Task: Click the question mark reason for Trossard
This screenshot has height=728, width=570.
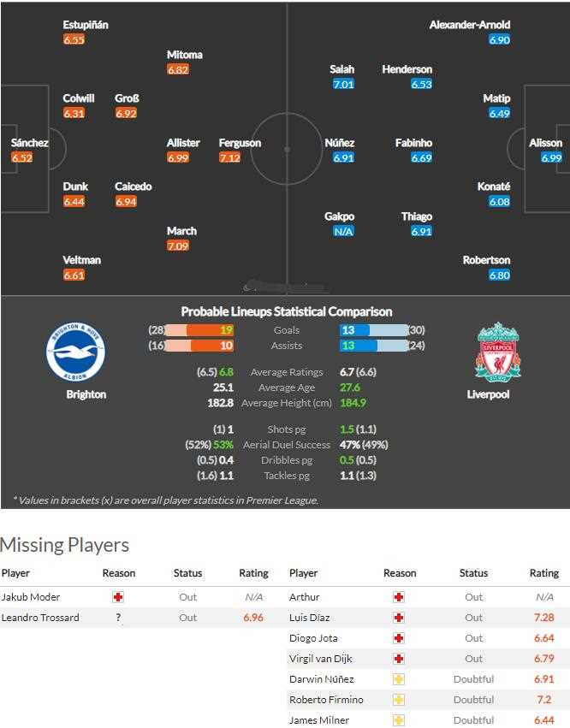Action: click(x=118, y=618)
